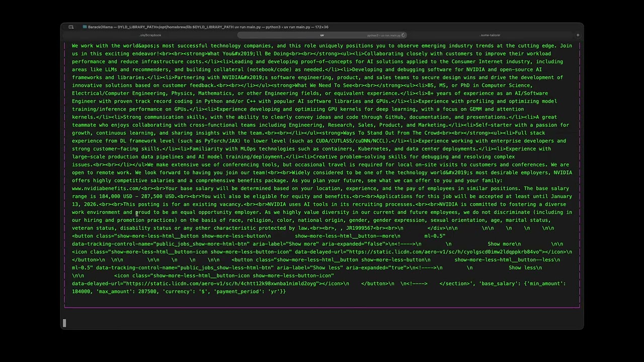Screen dimensions: 644x362
Task: Click the 'payment_period' key text
Action: click(x=237, y=292)
